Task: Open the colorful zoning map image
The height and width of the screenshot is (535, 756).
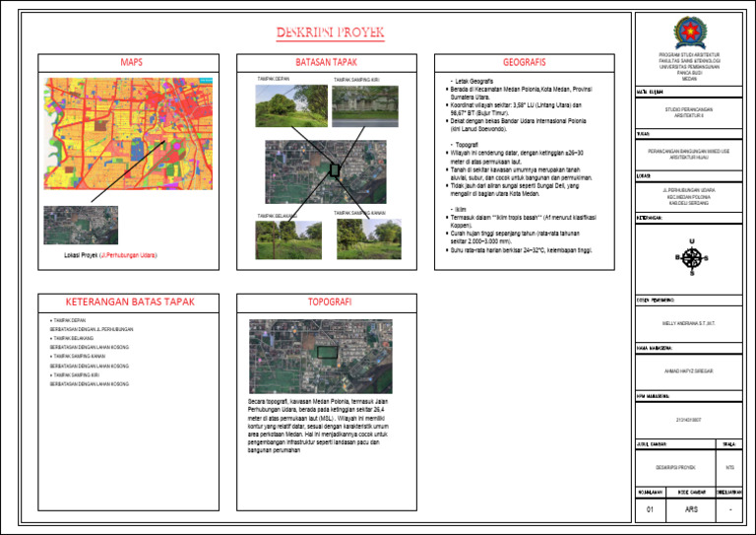Action: click(128, 134)
